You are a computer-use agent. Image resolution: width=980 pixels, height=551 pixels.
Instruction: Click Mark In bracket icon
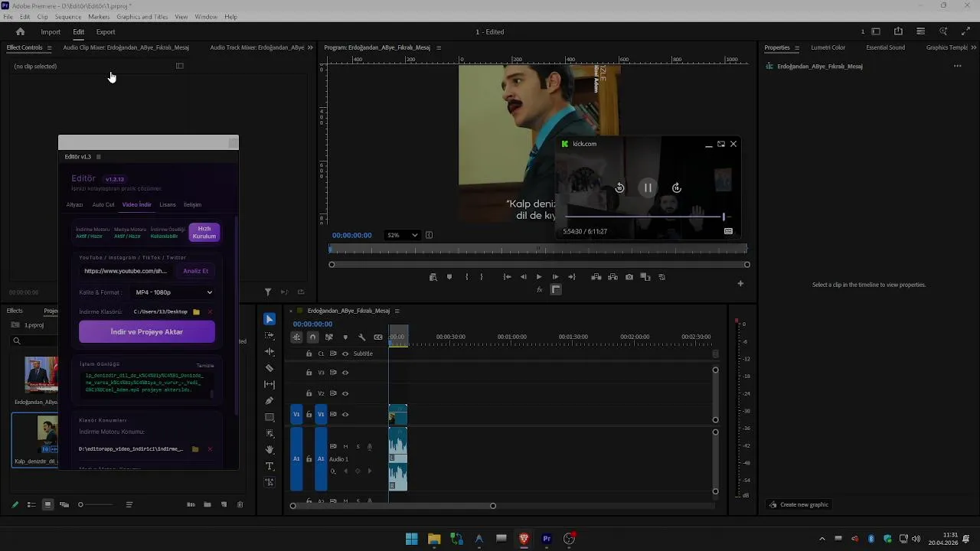point(466,277)
